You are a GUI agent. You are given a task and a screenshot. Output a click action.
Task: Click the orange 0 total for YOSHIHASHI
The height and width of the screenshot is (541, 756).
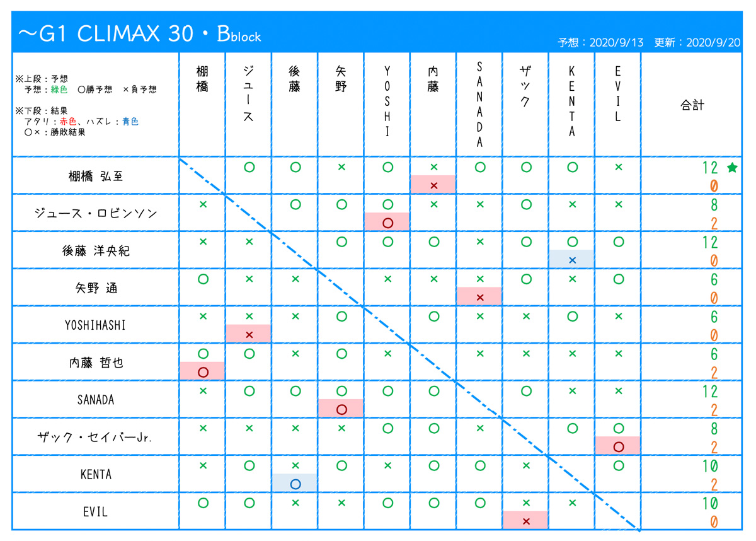pos(714,335)
